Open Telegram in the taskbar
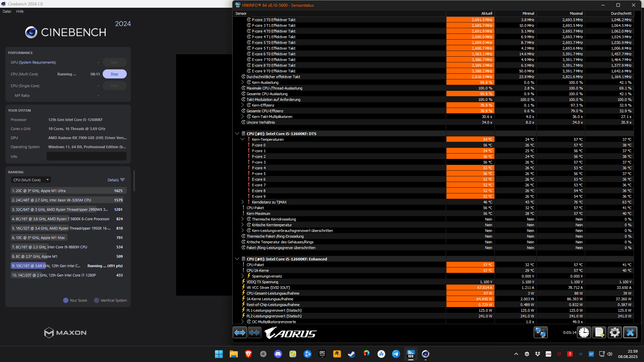The image size is (644, 362). [x=396, y=354]
